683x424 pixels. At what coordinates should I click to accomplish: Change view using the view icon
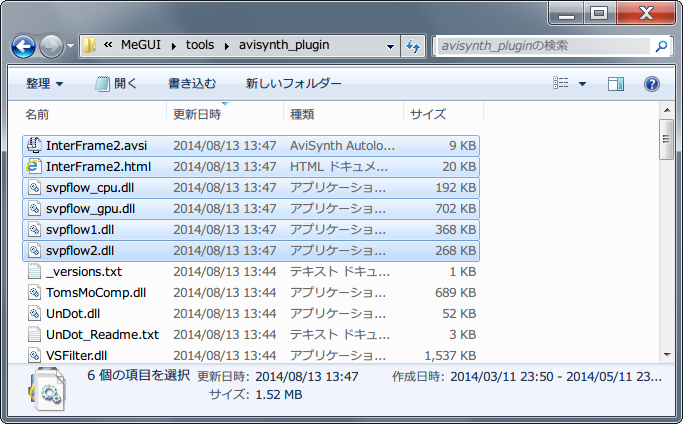coord(561,83)
